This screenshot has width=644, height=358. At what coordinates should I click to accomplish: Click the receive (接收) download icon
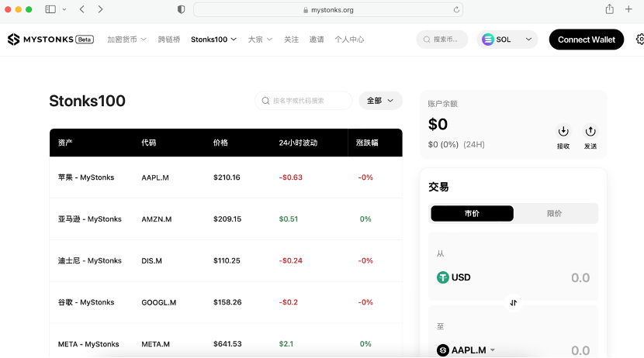pyautogui.click(x=563, y=131)
